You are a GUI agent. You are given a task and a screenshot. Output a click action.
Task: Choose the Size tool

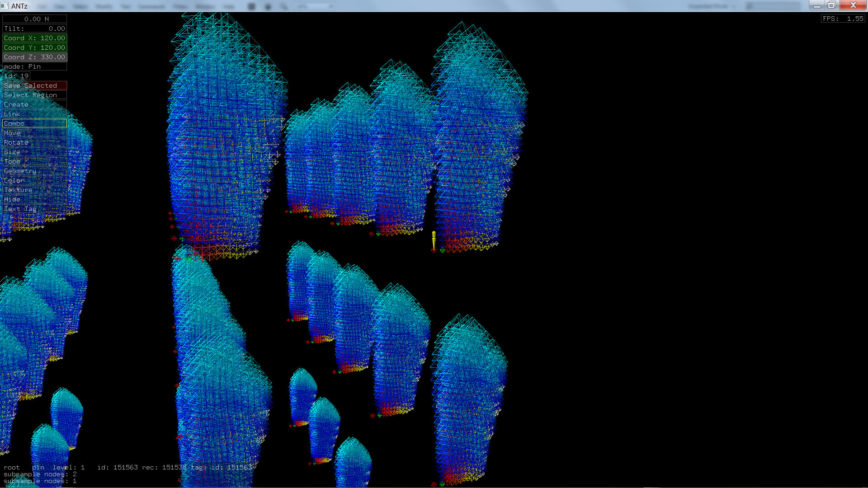click(34, 152)
